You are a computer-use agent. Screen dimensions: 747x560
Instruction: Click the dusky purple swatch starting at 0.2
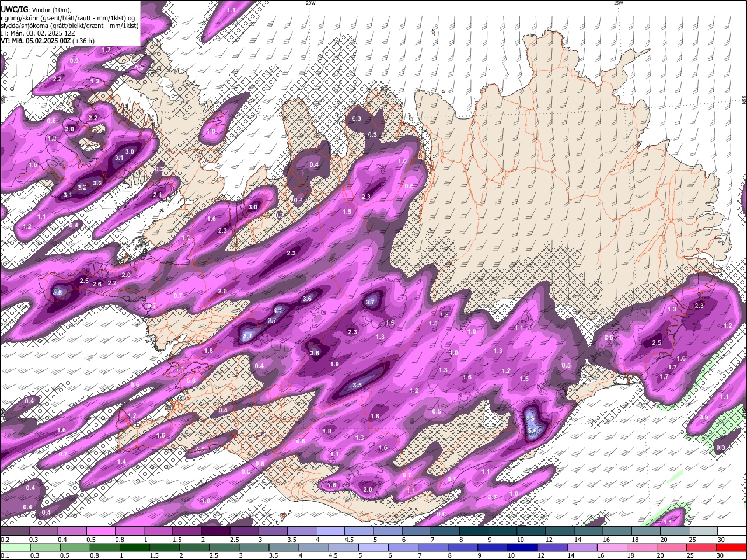15,531
